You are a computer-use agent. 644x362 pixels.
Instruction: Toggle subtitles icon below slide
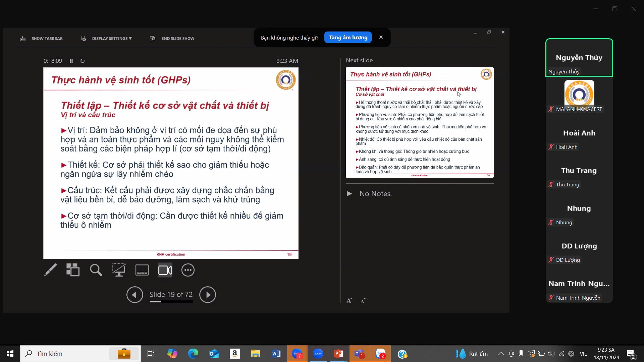[x=142, y=270]
